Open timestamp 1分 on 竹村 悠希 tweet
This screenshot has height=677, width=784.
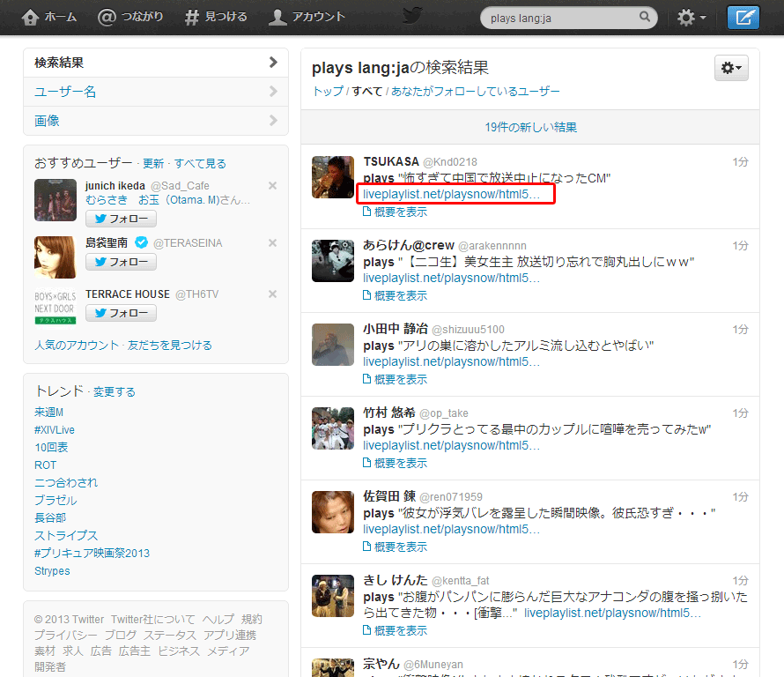tap(740, 413)
